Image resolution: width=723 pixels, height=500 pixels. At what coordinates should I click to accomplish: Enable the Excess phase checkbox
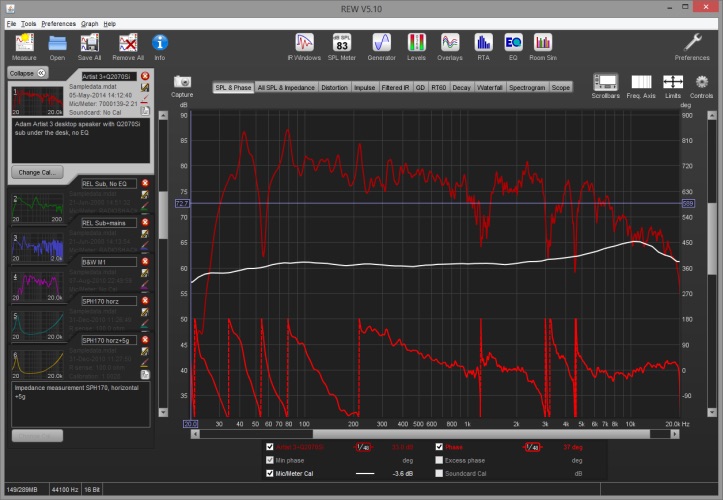click(439, 460)
